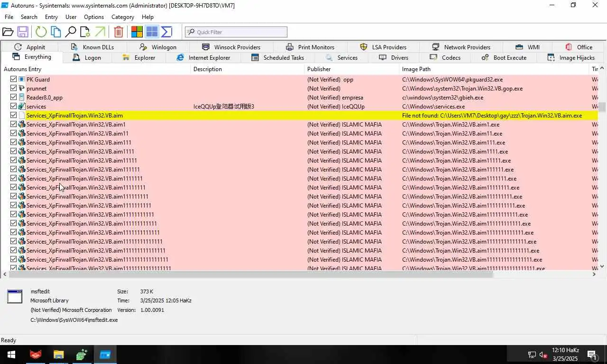The image size is (607, 364).
Task: Toggle the Hide Windows entries flag icon
Action: coord(137,32)
